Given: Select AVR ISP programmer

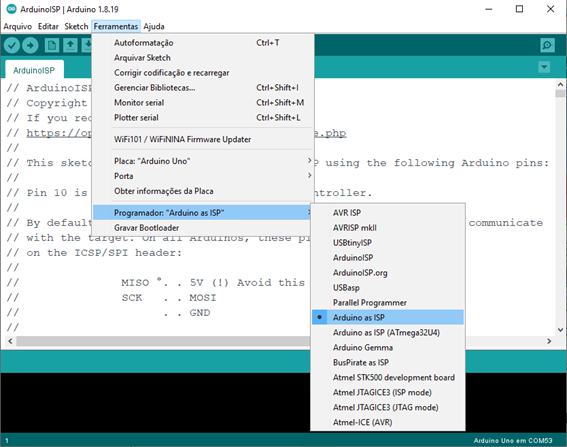Looking at the screenshot, I should [388, 213].
